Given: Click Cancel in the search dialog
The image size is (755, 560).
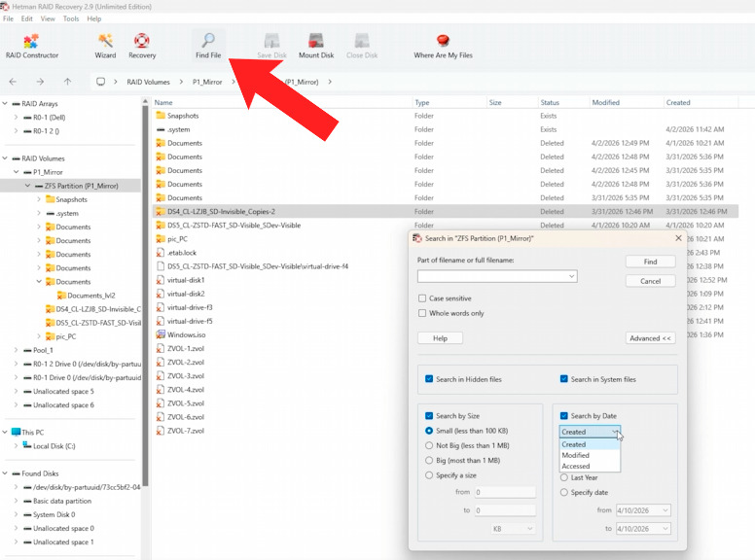Looking at the screenshot, I should click(x=651, y=281).
